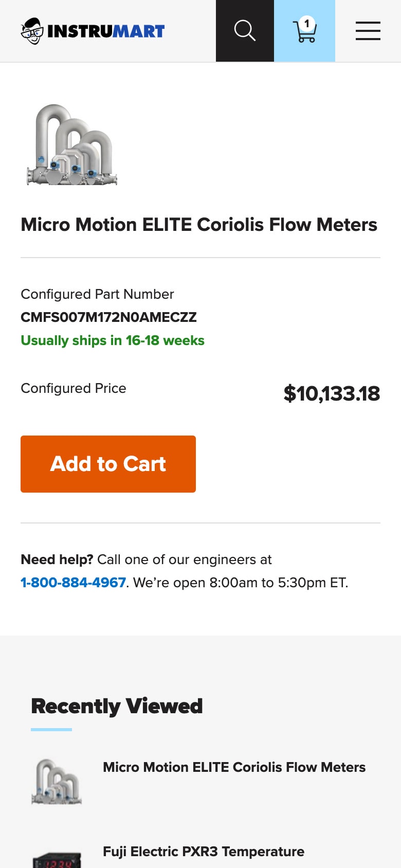
Task: Open the search using the magnifier icon
Action: point(245,31)
